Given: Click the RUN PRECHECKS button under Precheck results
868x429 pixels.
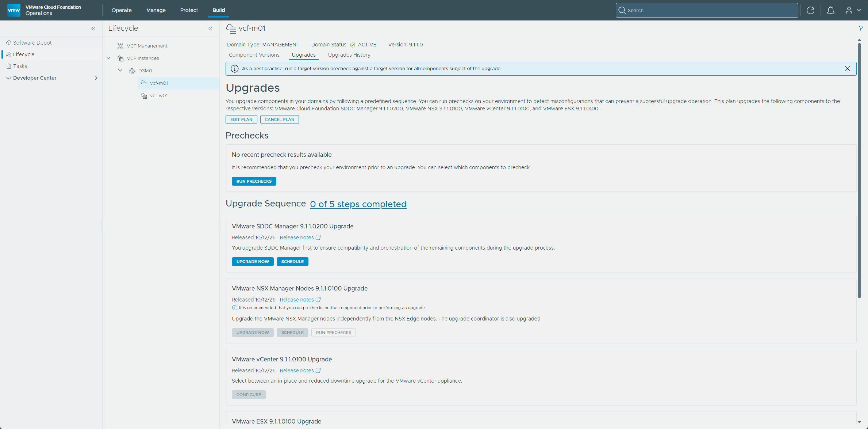Looking at the screenshot, I should tap(254, 181).
